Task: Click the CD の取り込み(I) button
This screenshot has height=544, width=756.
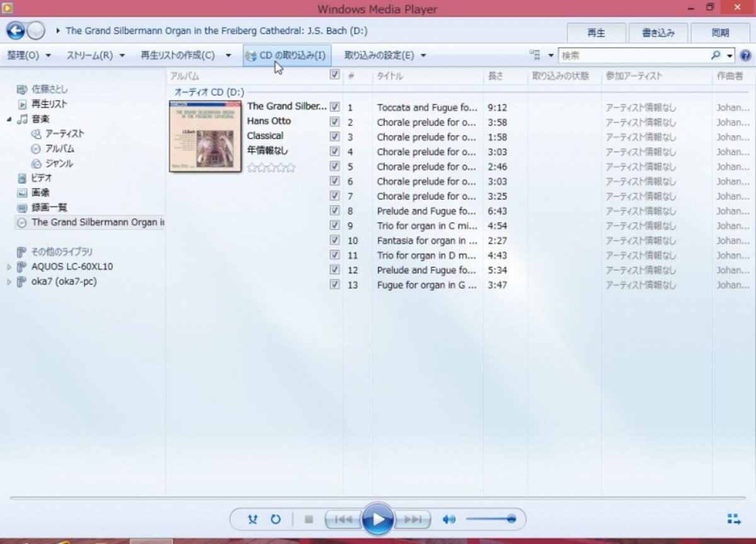Action: click(x=287, y=55)
